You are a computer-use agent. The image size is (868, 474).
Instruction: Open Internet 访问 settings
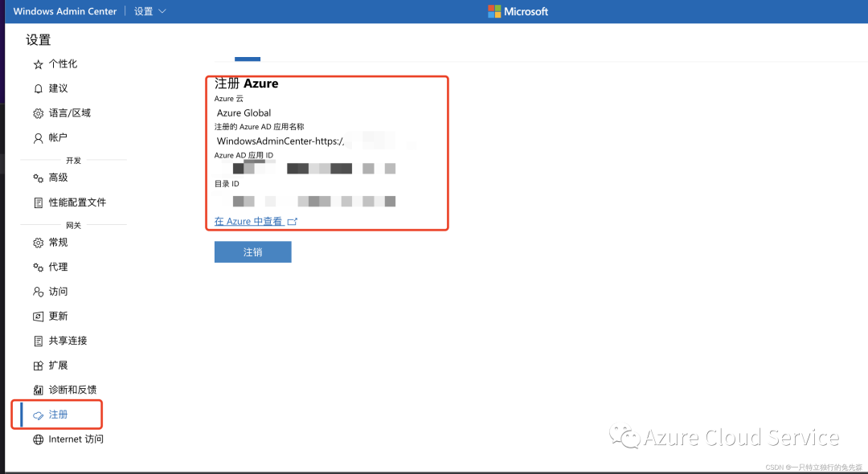[x=76, y=439]
